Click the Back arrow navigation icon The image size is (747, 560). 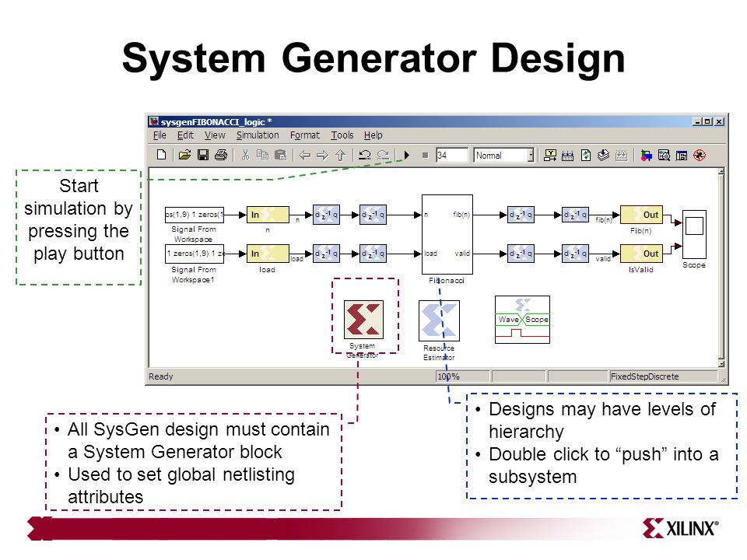[x=305, y=156]
